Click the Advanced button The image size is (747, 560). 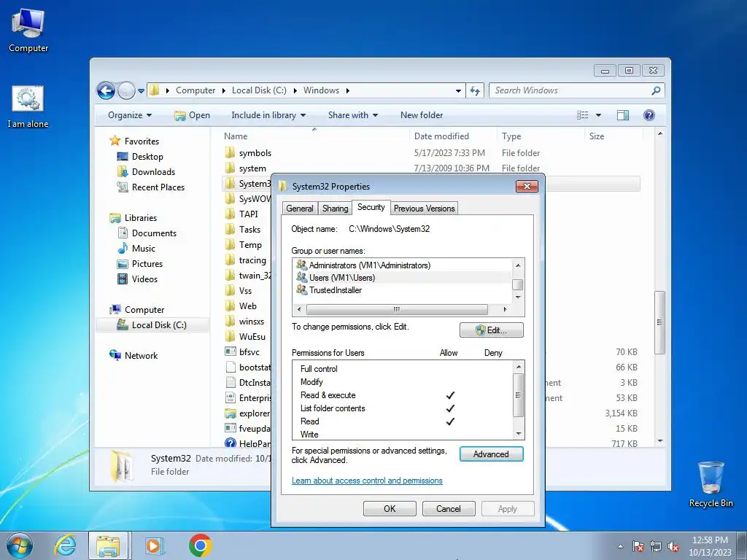491,454
